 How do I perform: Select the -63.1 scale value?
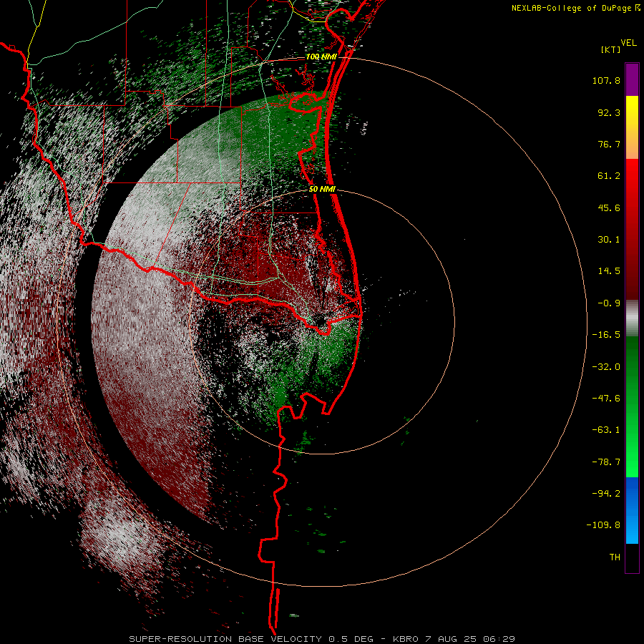(x=606, y=430)
